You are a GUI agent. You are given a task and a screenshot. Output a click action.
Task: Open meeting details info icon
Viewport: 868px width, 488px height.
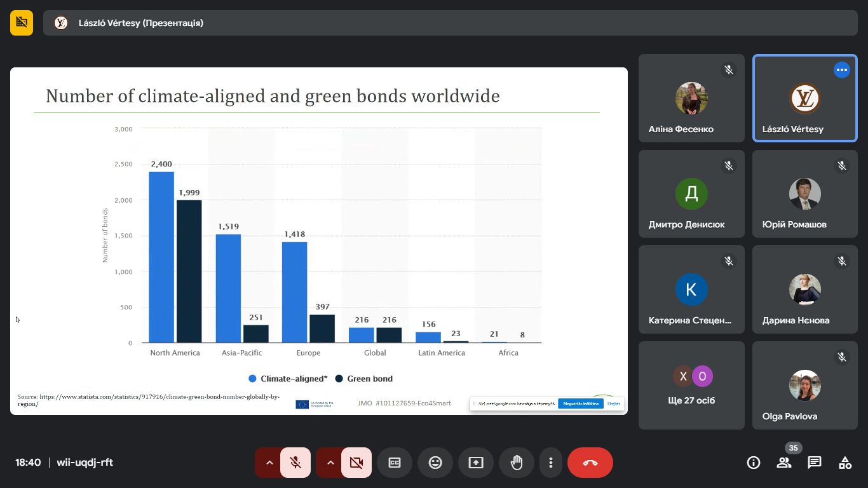tap(754, 463)
